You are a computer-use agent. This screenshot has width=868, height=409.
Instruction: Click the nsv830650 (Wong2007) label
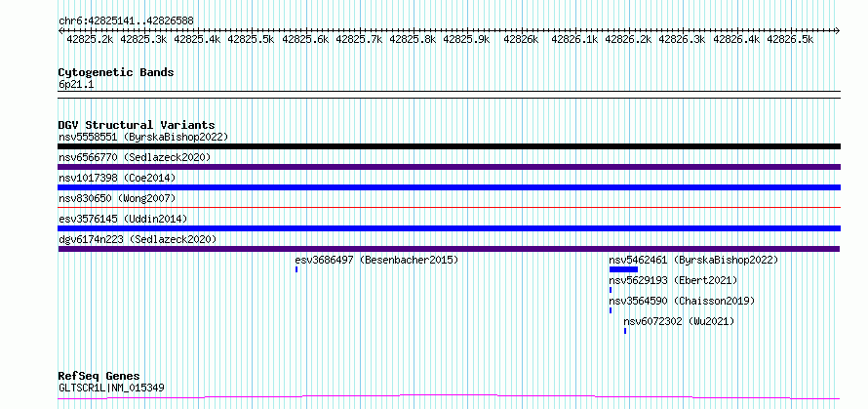pyautogui.click(x=117, y=198)
